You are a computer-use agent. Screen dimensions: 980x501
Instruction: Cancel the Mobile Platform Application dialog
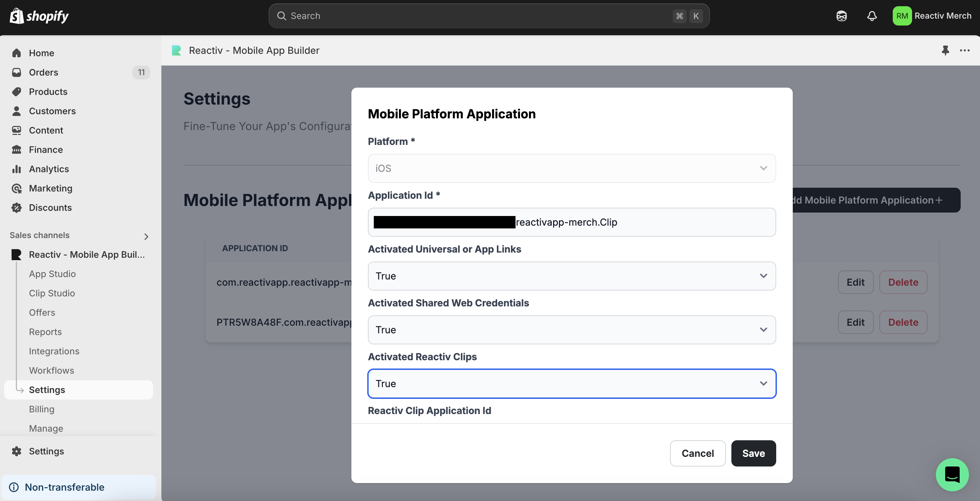point(697,453)
